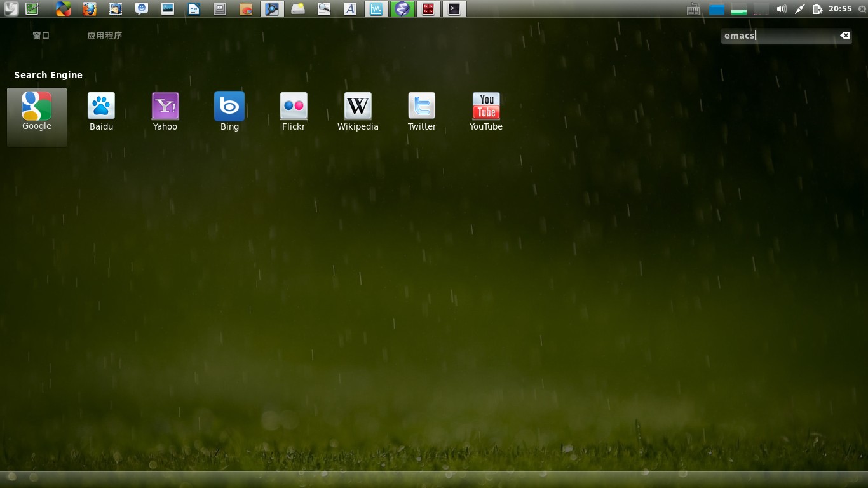The width and height of the screenshot is (868, 488).
Task: Open the volume speaker control
Action: 782,9
